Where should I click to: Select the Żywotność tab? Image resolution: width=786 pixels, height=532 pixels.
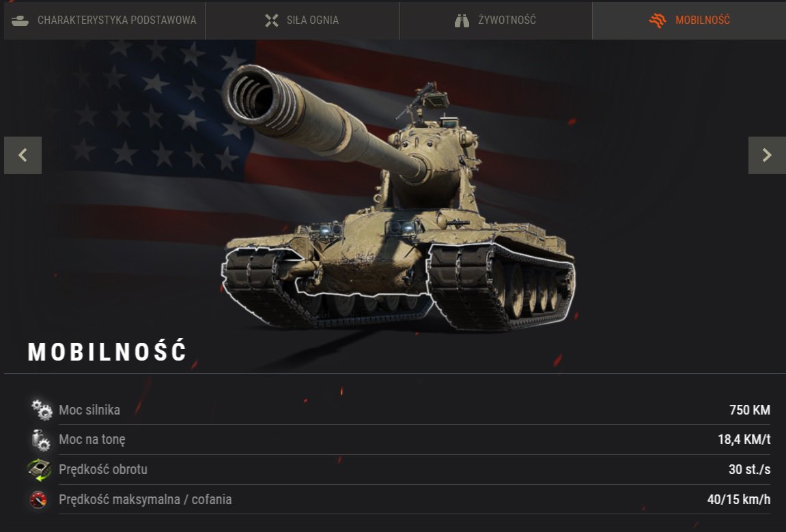(x=495, y=20)
